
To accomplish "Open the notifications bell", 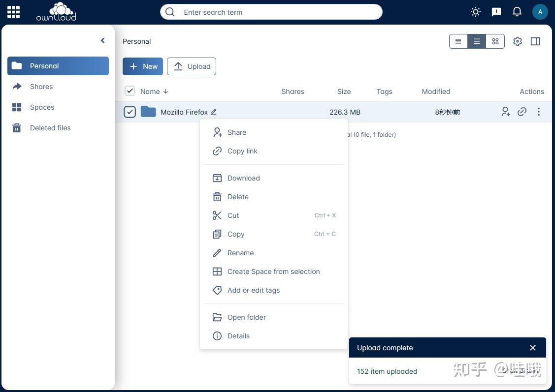I will click(x=517, y=11).
